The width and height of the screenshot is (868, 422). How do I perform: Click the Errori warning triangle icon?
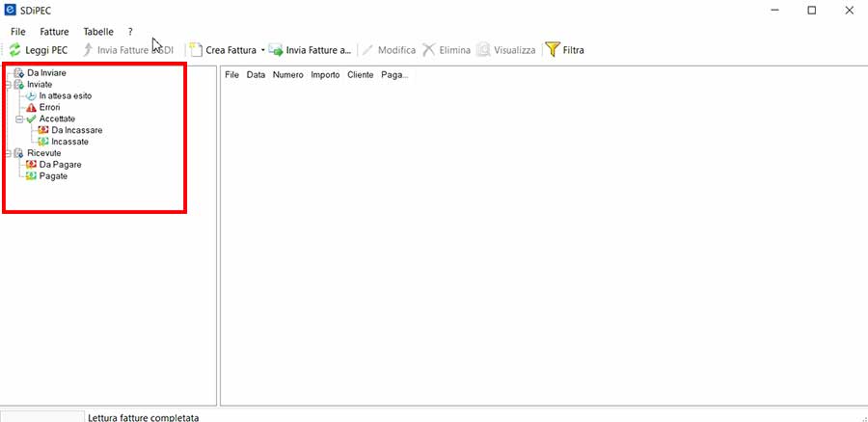(x=32, y=107)
